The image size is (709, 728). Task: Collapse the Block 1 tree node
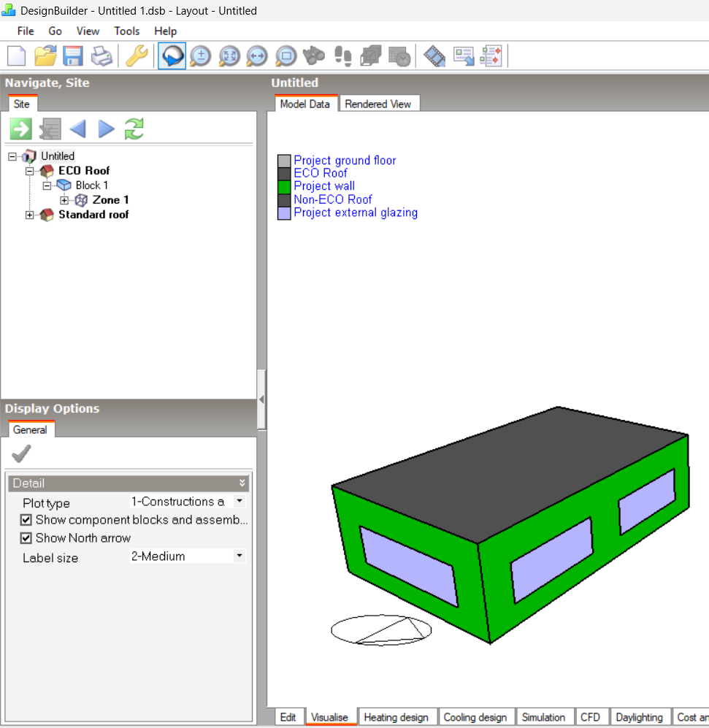(47, 185)
